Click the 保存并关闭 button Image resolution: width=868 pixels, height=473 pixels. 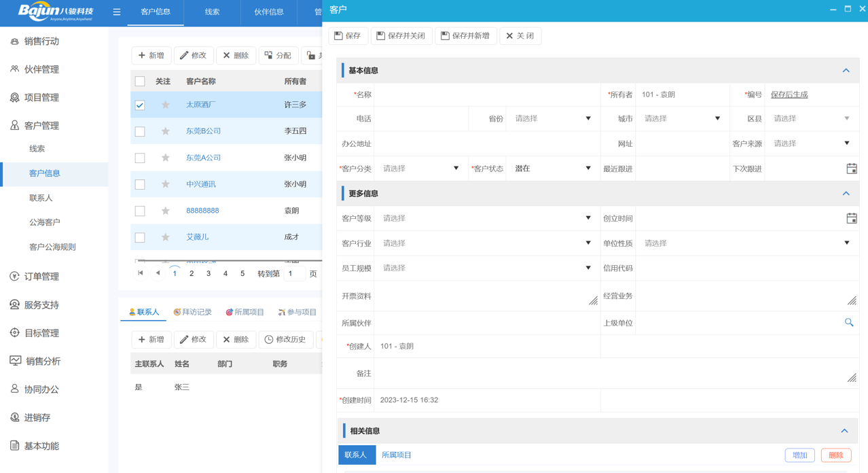click(401, 36)
